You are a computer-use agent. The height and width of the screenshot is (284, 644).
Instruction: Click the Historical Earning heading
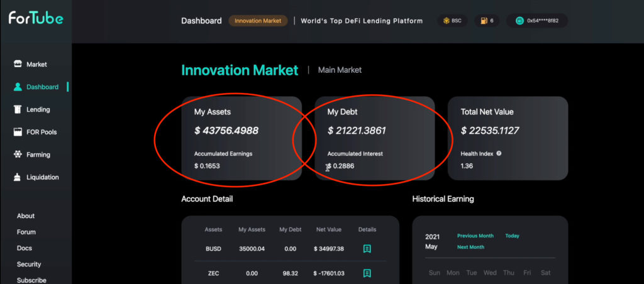tap(443, 199)
